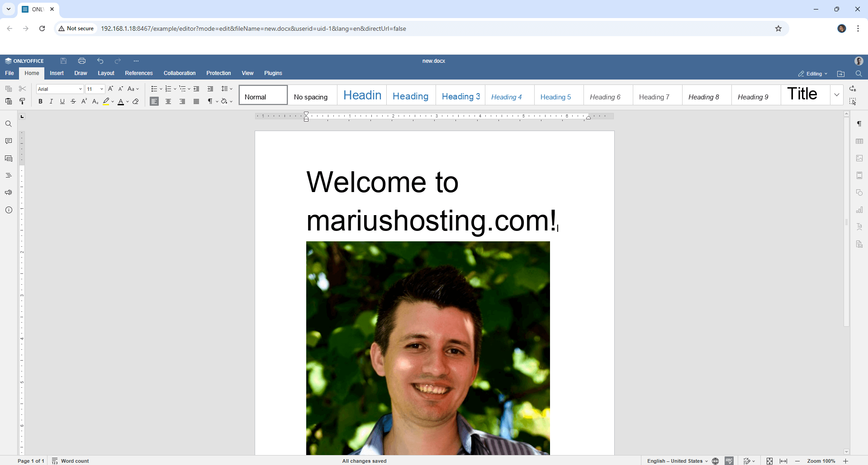Open the English – United States language dropdown
868x465 pixels.
[677, 461]
